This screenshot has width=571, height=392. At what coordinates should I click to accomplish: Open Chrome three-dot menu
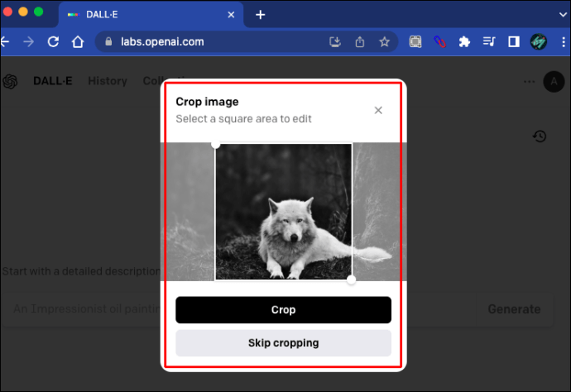coord(564,42)
